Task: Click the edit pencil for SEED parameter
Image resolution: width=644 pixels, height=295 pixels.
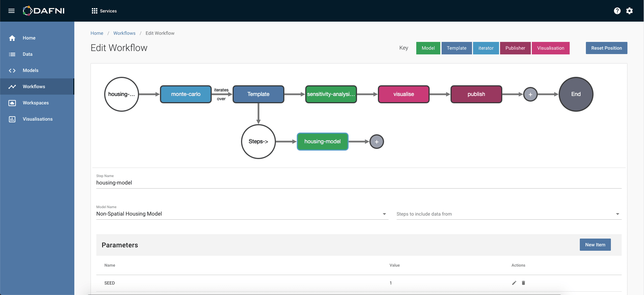Action: [x=514, y=283]
